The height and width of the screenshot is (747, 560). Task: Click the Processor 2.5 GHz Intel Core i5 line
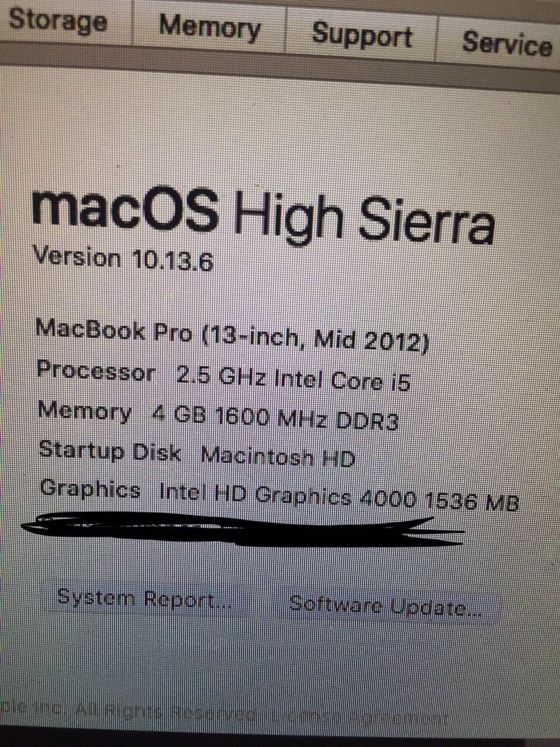coord(223,377)
